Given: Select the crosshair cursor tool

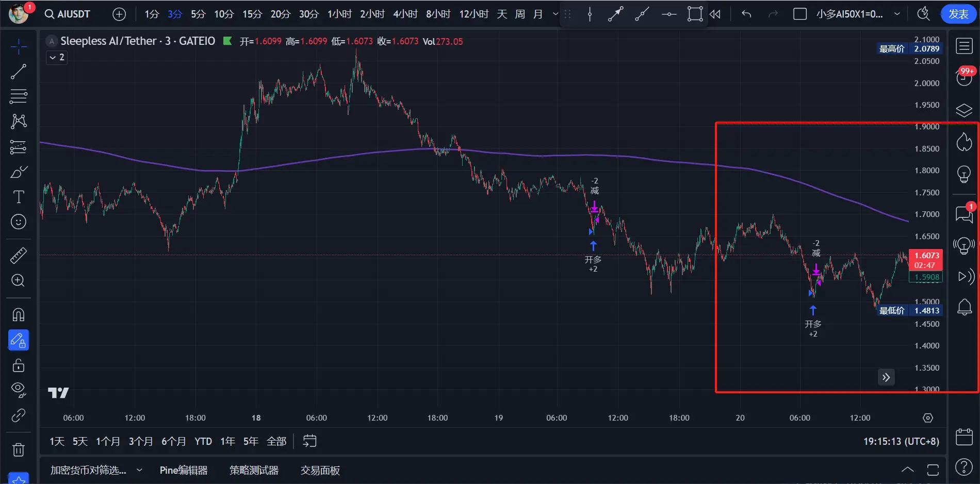Looking at the screenshot, I should point(19,47).
